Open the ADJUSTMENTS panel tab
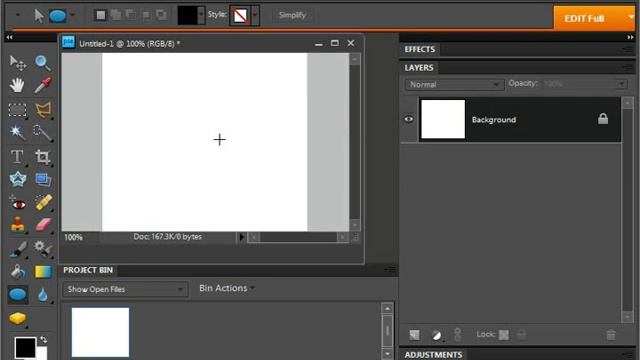This screenshot has height=360, width=640. click(x=433, y=355)
